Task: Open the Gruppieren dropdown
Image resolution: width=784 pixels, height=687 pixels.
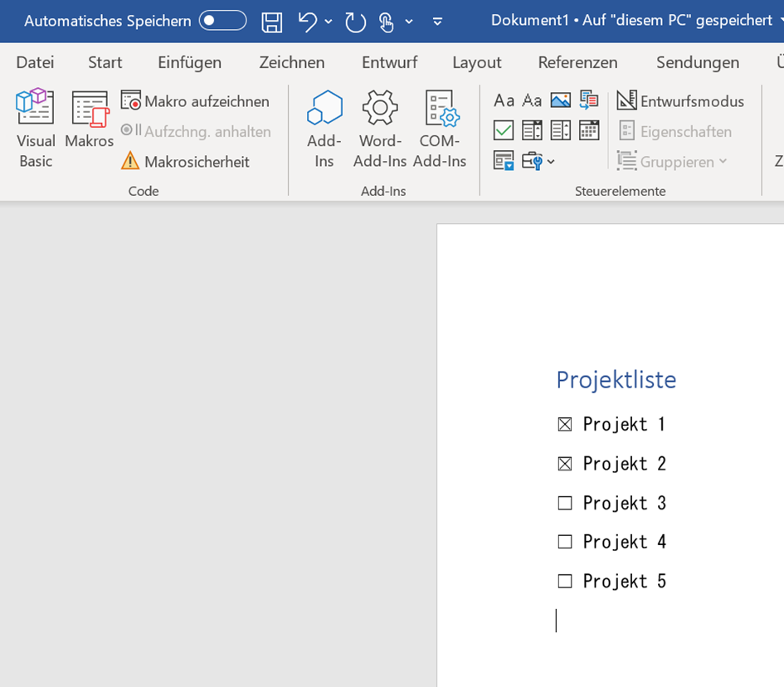Action: click(x=672, y=162)
